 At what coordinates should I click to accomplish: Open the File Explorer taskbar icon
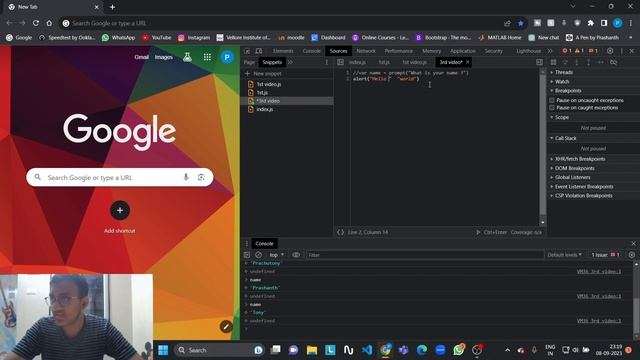312,350
